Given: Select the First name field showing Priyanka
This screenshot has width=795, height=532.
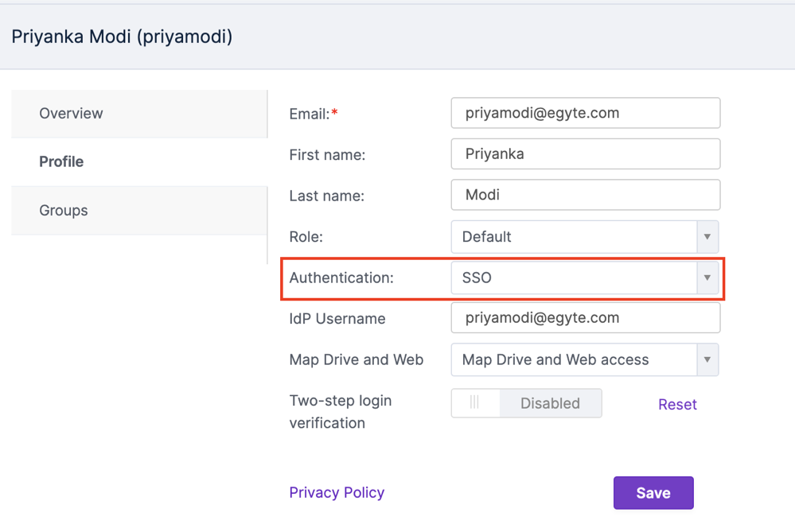Looking at the screenshot, I should [585, 153].
